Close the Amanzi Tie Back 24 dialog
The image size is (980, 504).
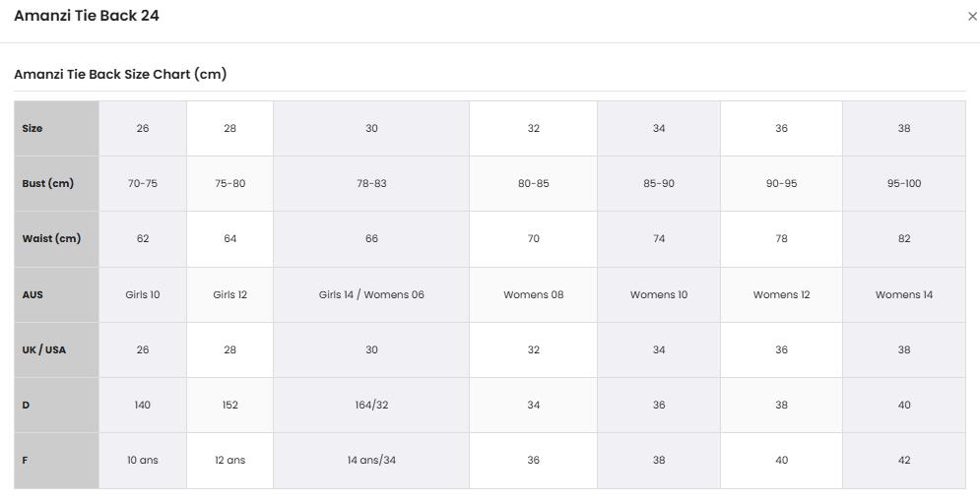972,17
